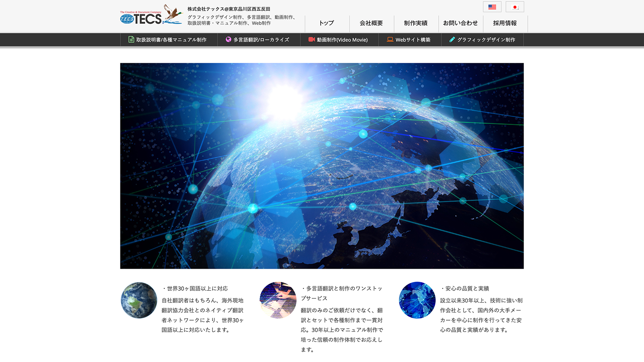Select the globe icon next to 多言語翻訳/ローカライズ
644x362 pixels.
[x=228, y=40]
